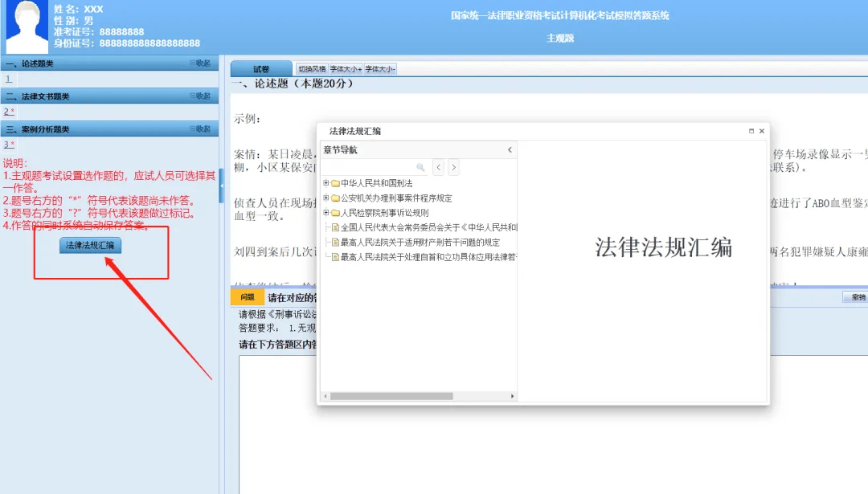868x494 pixels.
Task: Open document 最高人民法院关于处理自首和立功…
Action: coord(424,257)
